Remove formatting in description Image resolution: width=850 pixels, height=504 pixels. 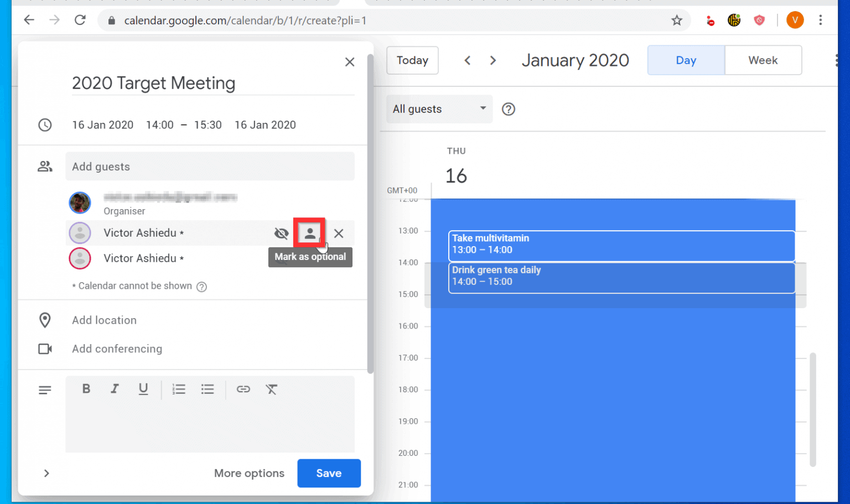tap(272, 389)
